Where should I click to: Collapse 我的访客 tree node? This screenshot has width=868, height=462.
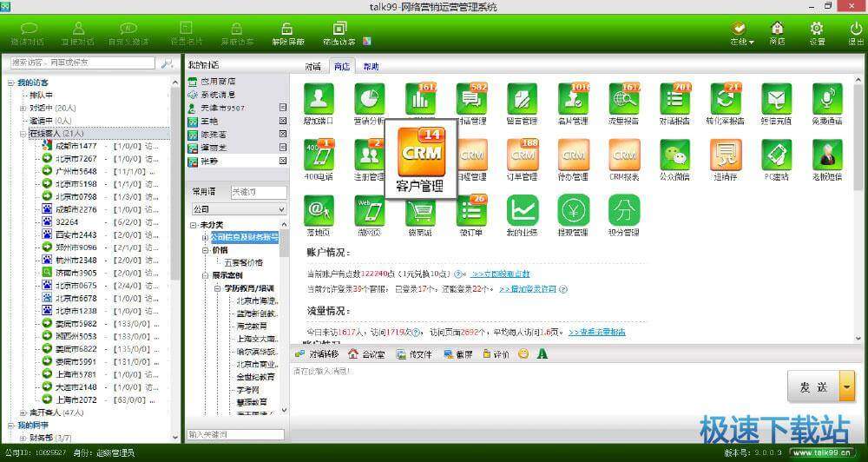pos(11,83)
